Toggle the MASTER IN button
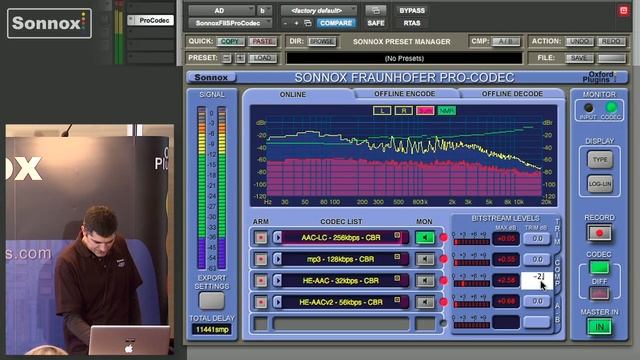 click(x=599, y=327)
